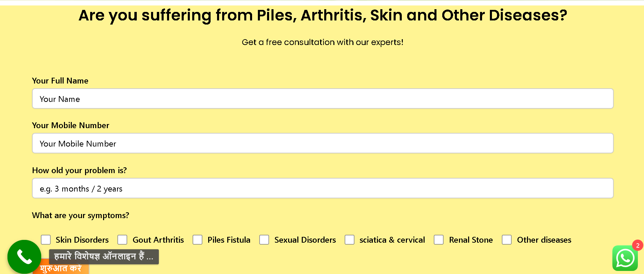Click the हमारे विशेषज्ञ ऑनलाइन हैं tooltip
This screenshot has width=644, height=274.
coord(104,257)
